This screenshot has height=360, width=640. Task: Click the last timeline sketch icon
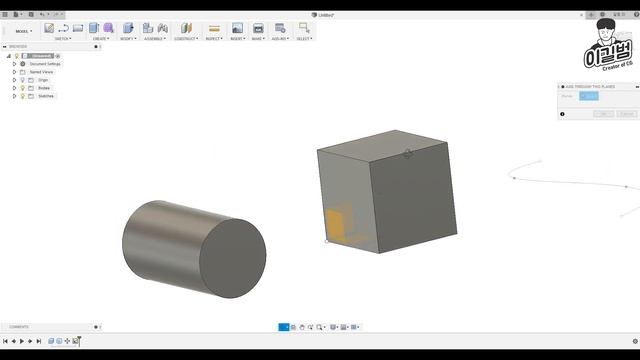click(x=75, y=341)
